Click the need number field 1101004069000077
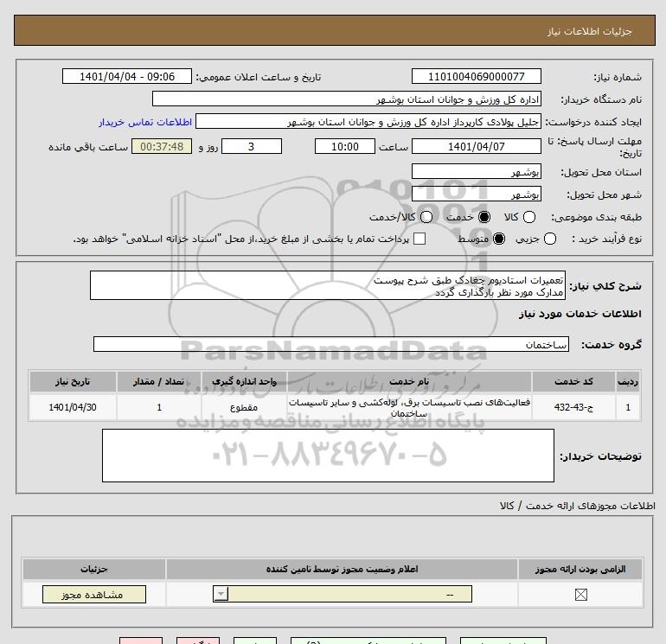The width and height of the screenshot is (666, 644). [476, 76]
